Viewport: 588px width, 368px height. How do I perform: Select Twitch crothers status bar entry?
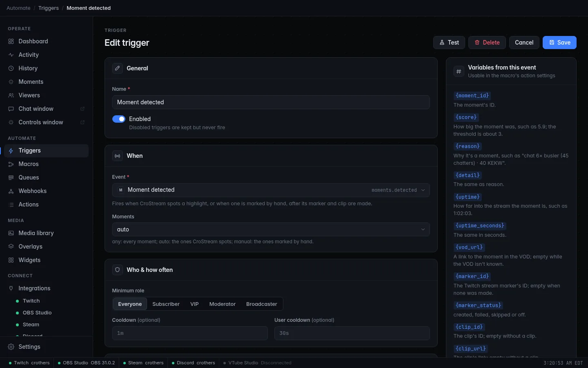point(29,363)
